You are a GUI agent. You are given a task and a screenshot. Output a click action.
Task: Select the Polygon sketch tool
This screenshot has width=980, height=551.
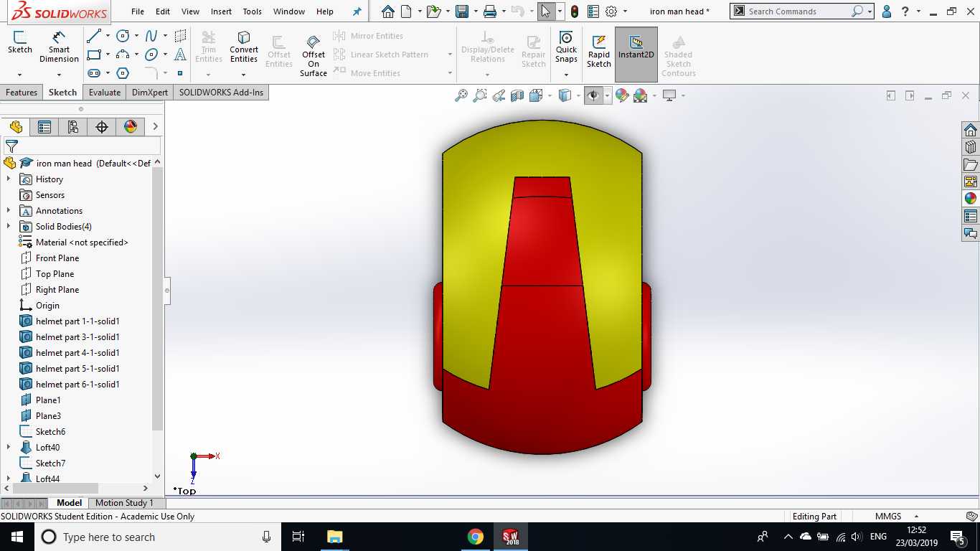pyautogui.click(x=123, y=73)
